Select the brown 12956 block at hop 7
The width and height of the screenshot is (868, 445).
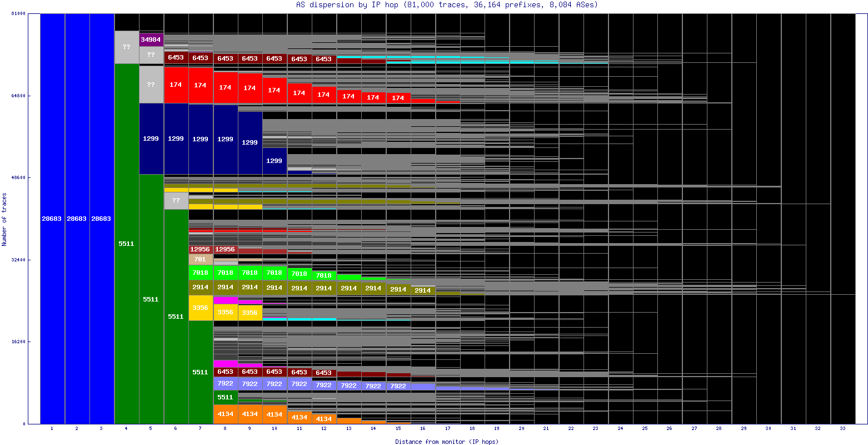pyautogui.click(x=201, y=249)
